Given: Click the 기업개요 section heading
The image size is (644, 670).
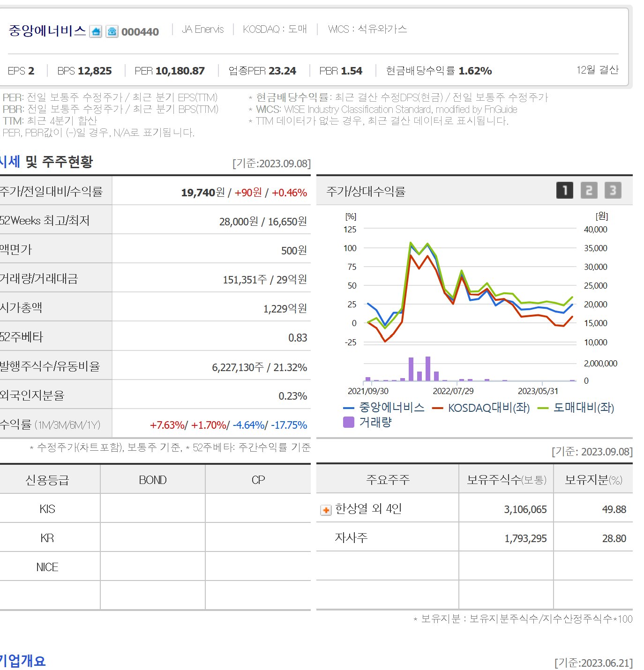Looking at the screenshot, I should coord(23,661).
